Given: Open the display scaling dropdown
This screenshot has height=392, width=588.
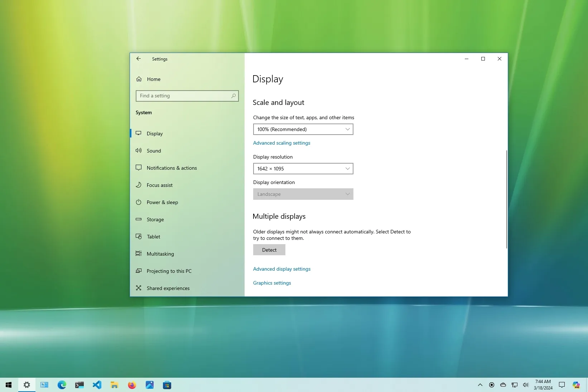Looking at the screenshot, I should click(x=303, y=129).
